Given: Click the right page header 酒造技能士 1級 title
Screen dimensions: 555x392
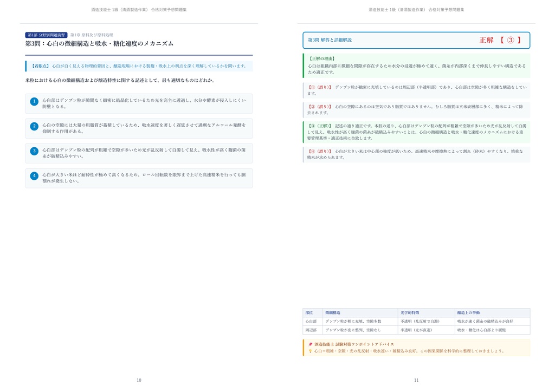Looking at the screenshot, I should click(x=416, y=10).
